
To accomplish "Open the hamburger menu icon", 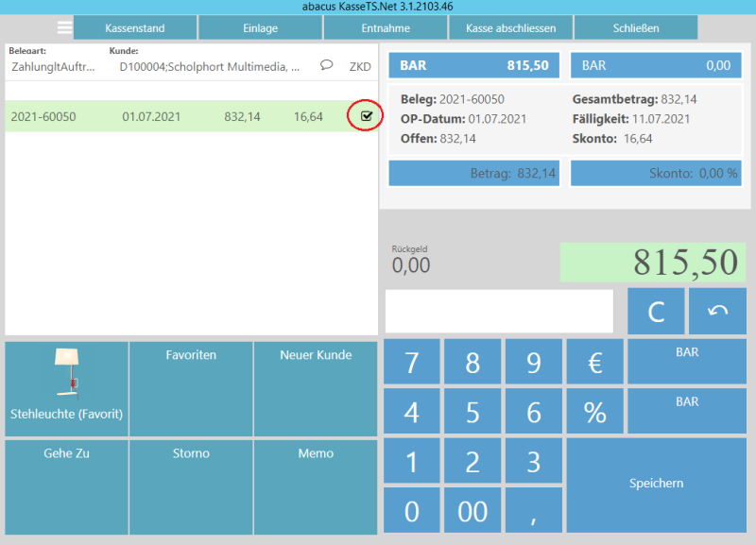I will point(64,27).
